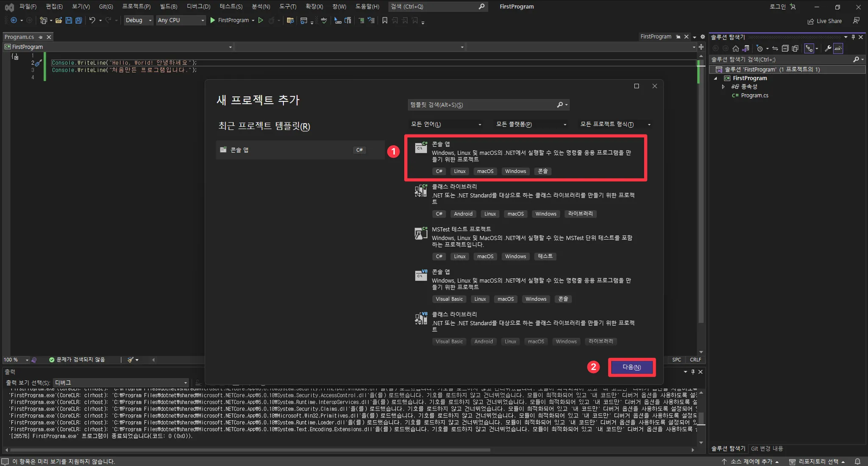This screenshot has height=466, width=868.
Task: Click the Save All toolbar icon
Action: (x=78, y=20)
